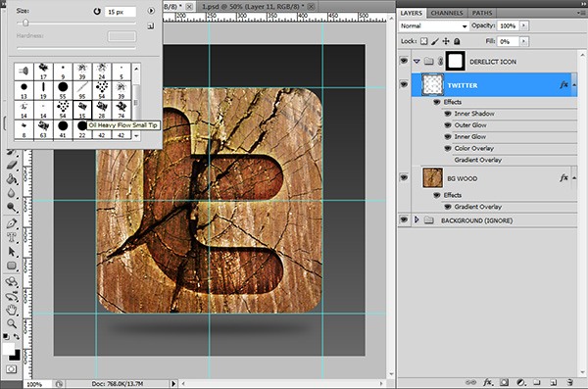Toggle lock image pixels
Screen dimensions: 588x389
tap(435, 41)
